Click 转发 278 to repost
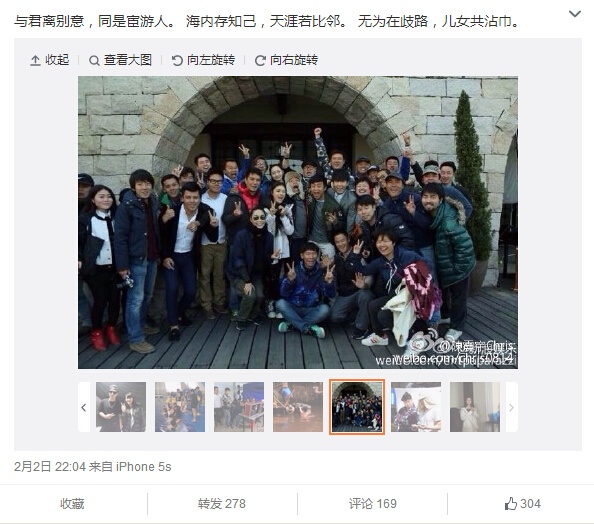This screenshot has width=594, height=524. coord(222,504)
